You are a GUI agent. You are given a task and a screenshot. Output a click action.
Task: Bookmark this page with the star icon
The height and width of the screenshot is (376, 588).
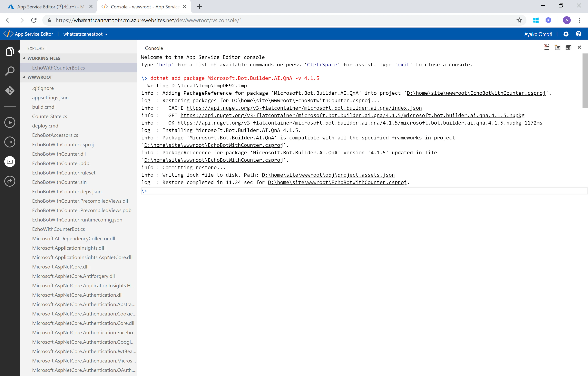tap(519, 20)
